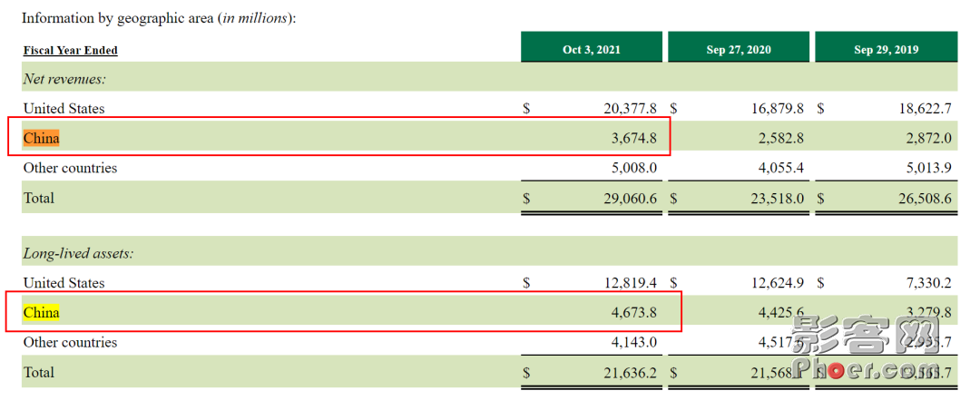Click total long-lived assets 21,636.2
The height and width of the screenshot is (420, 980).
(x=630, y=373)
